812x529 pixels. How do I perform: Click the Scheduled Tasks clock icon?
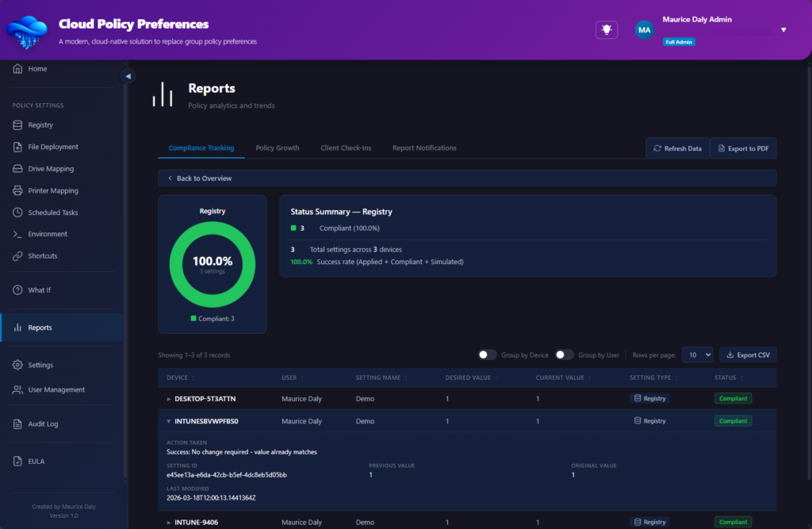[x=18, y=213]
